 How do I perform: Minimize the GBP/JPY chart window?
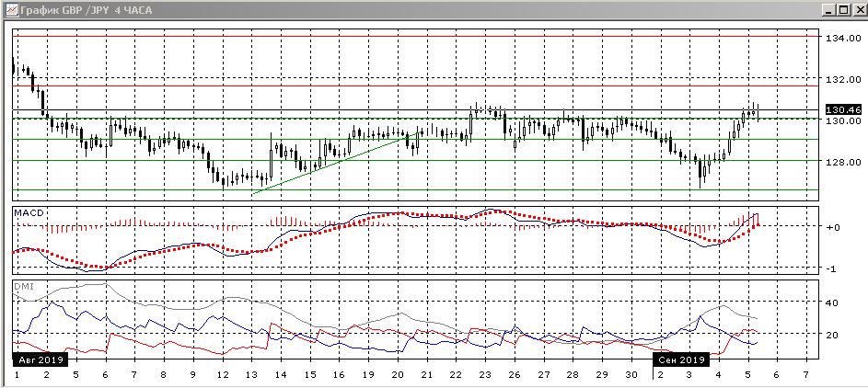(828, 10)
